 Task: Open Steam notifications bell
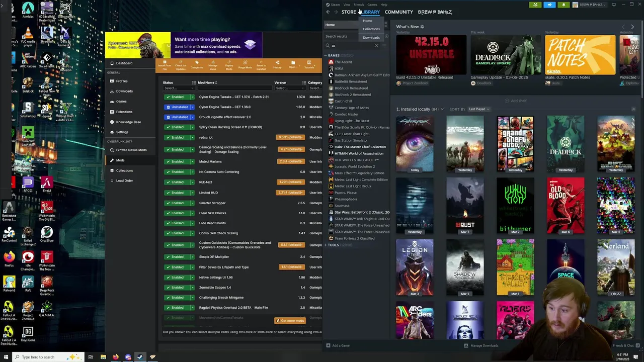(563, 5)
